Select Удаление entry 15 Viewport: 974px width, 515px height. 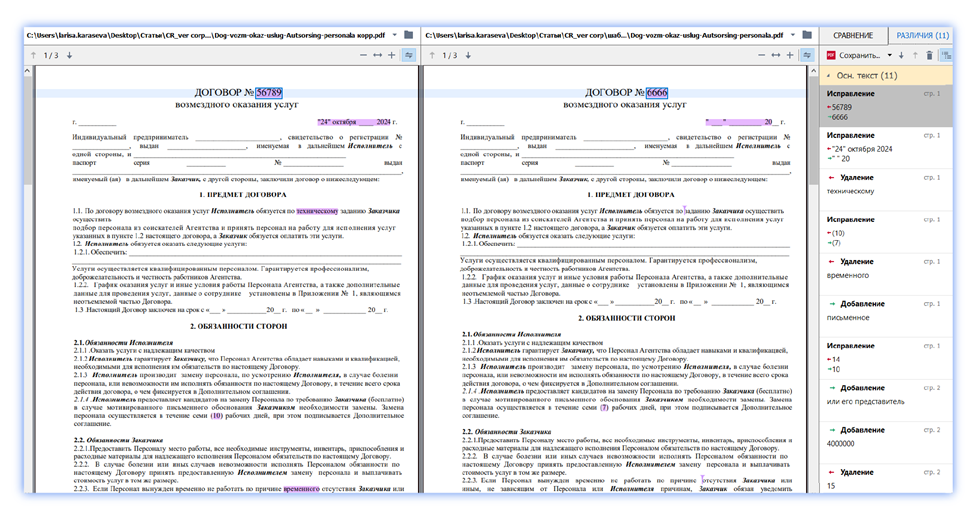[x=886, y=480]
